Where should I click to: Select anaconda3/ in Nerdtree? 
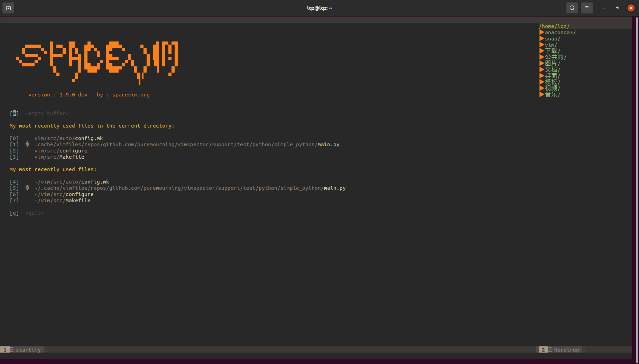(x=560, y=32)
